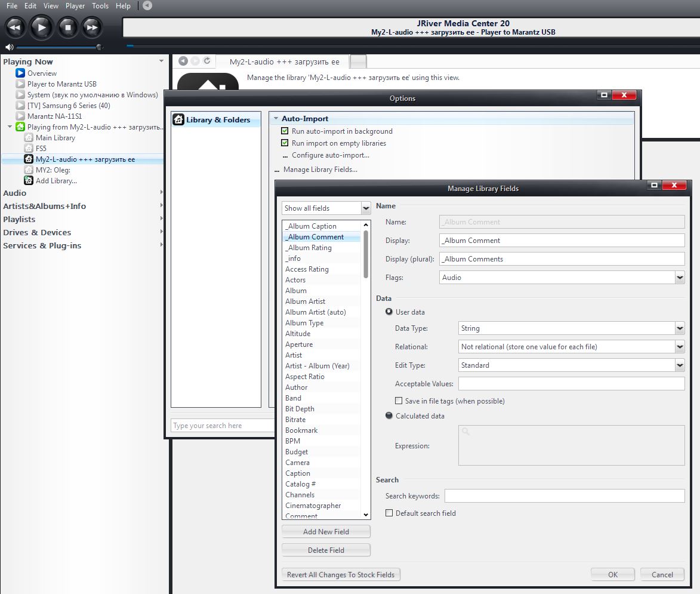Click the Acceptable Values input field
The height and width of the screenshot is (594, 700).
pyautogui.click(x=571, y=383)
